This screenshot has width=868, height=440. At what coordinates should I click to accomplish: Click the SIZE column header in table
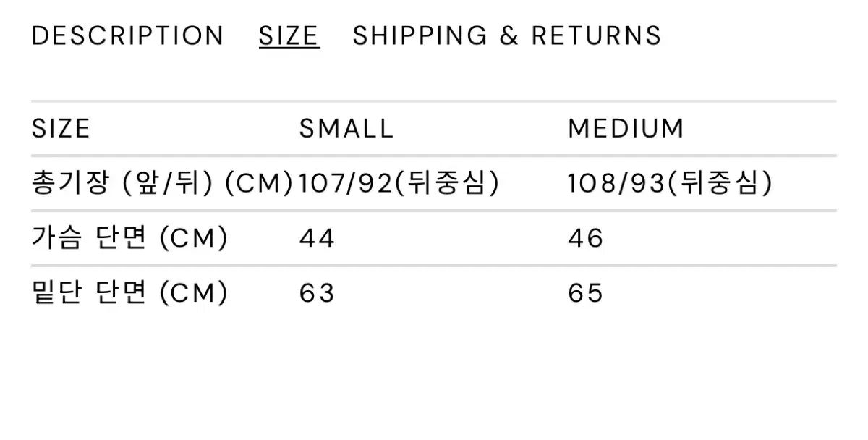[x=61, y=129]
